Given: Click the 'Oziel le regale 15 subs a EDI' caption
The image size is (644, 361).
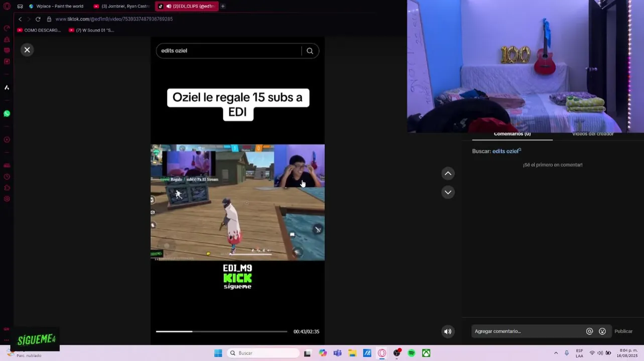Looking at the screenshot, I should coord(238,105).
